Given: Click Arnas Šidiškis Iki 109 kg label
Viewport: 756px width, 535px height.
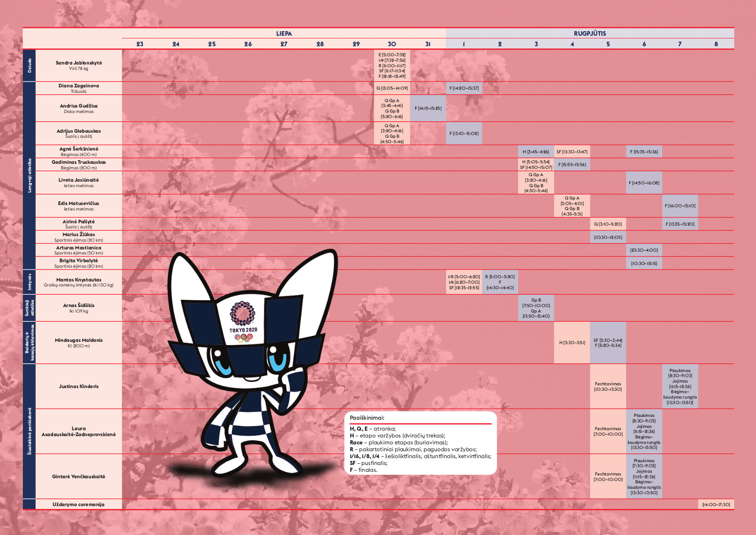Looking at the screenshot, I should [x=79, y=308].
